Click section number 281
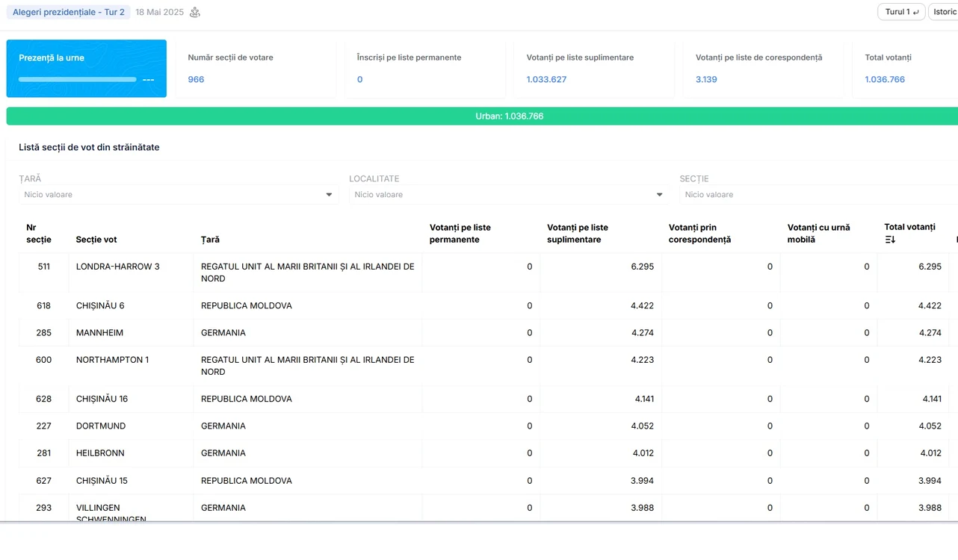This screenshot has width=958, height=560. pos(44,453)
